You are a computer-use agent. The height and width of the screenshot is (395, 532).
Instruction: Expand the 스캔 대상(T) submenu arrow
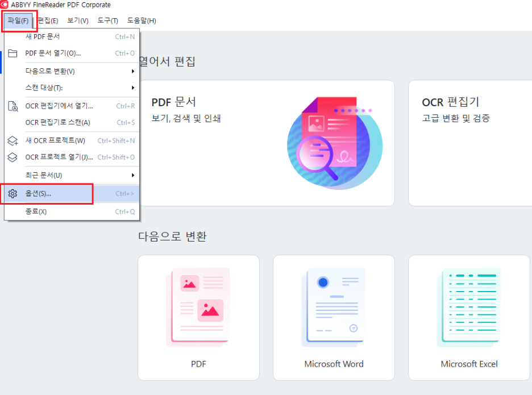(x=133, y=88)
